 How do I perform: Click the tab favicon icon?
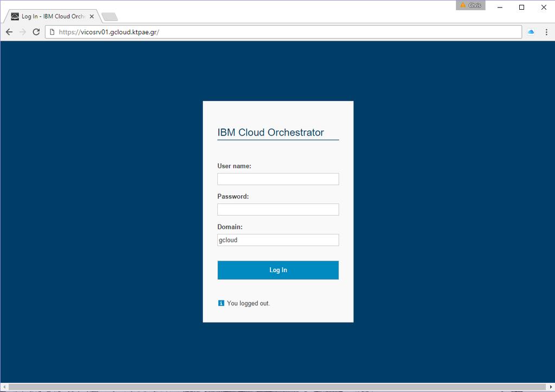coord(15,16)
